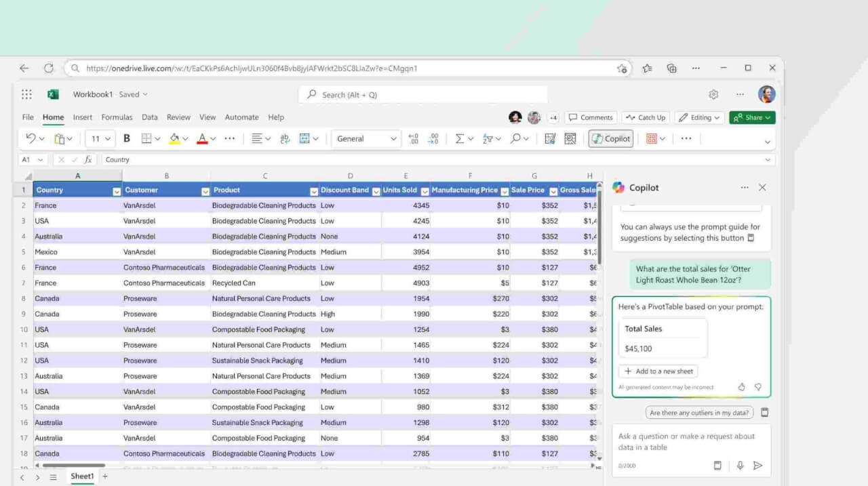868x486 pixels.
Task: Open the General number format dropdown
Action: point(366,138)
